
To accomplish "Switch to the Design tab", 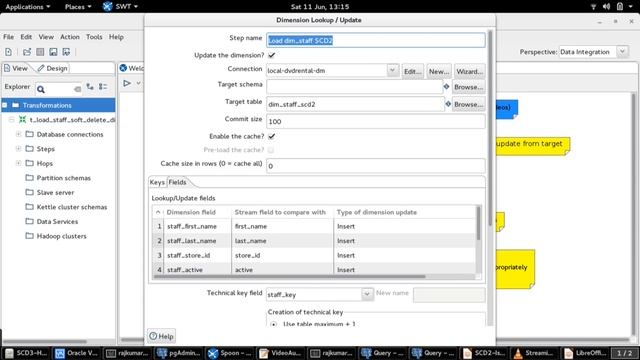I will (x=53, y=68).
